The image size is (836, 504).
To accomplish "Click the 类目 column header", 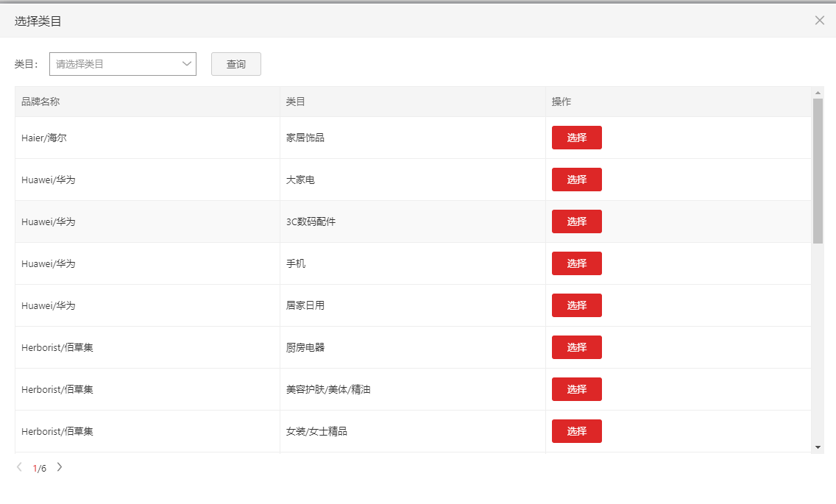I will (295, 102).
